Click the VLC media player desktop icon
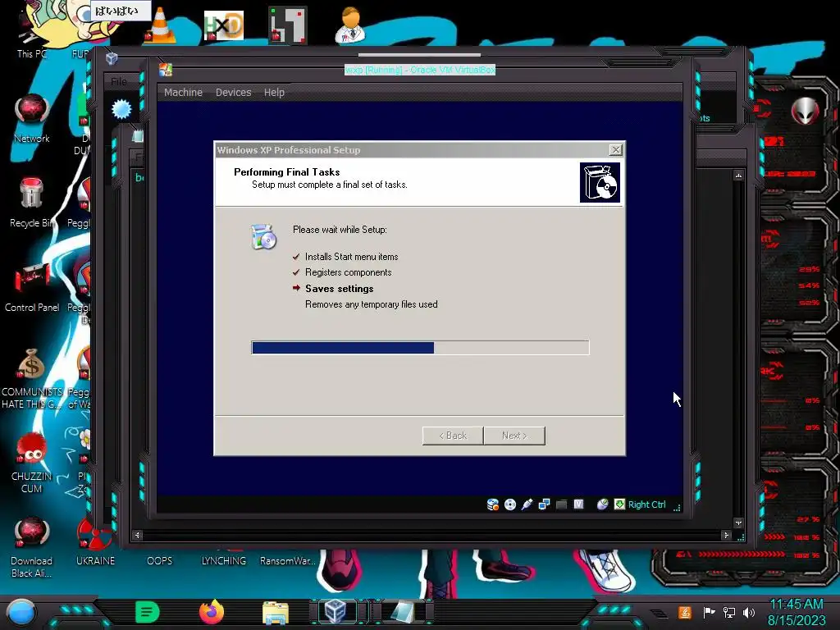The height and width of the screenshot is (630, 840). tap(160, 25)
